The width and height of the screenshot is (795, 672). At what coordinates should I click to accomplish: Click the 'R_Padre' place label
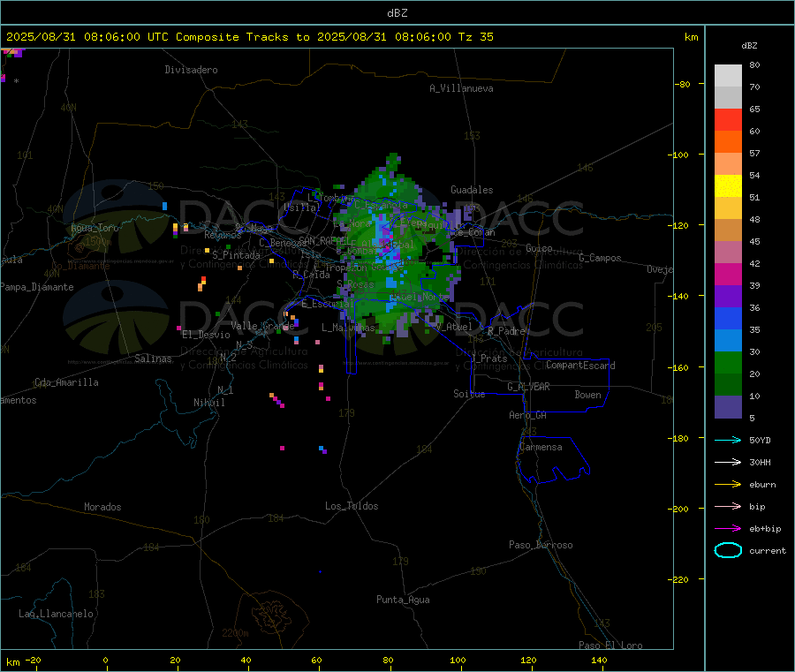506,331
